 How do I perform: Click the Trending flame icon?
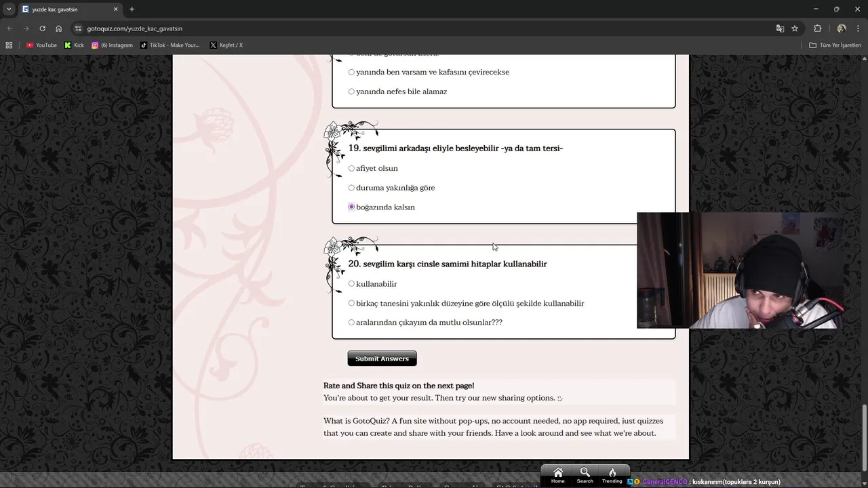(612, 475)
